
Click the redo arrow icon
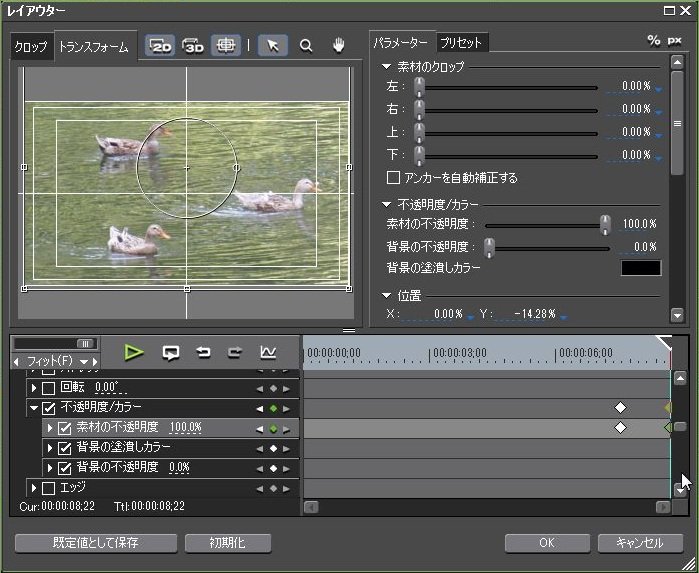tap(235, 352)
